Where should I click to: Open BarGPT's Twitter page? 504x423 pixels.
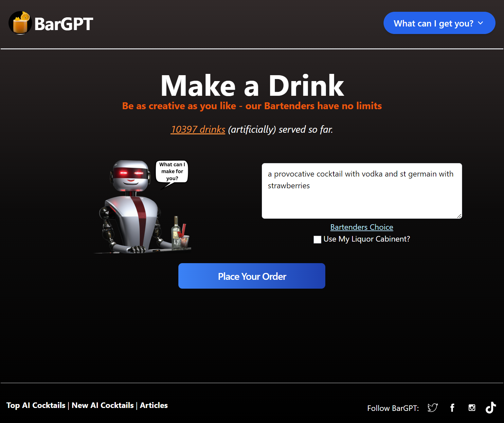432,408
